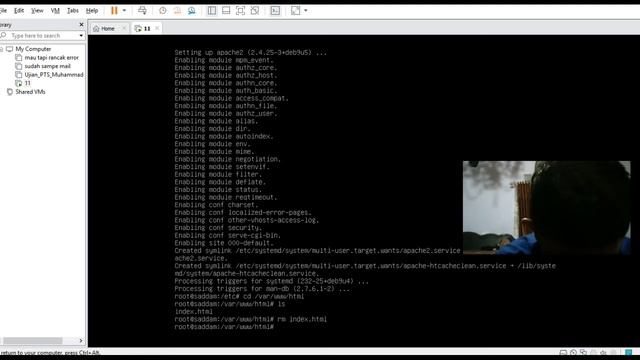Click the hard disk status bar icon
640x360 pixels.
[563, 352]
